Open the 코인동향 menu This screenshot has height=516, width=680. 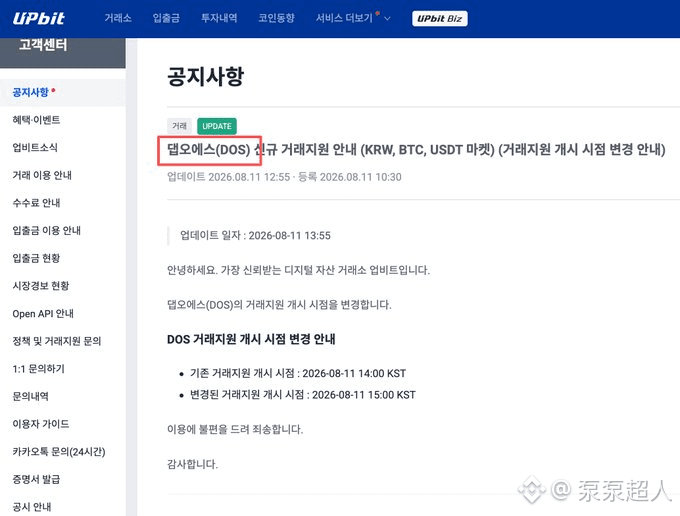[x=276, y=18]
